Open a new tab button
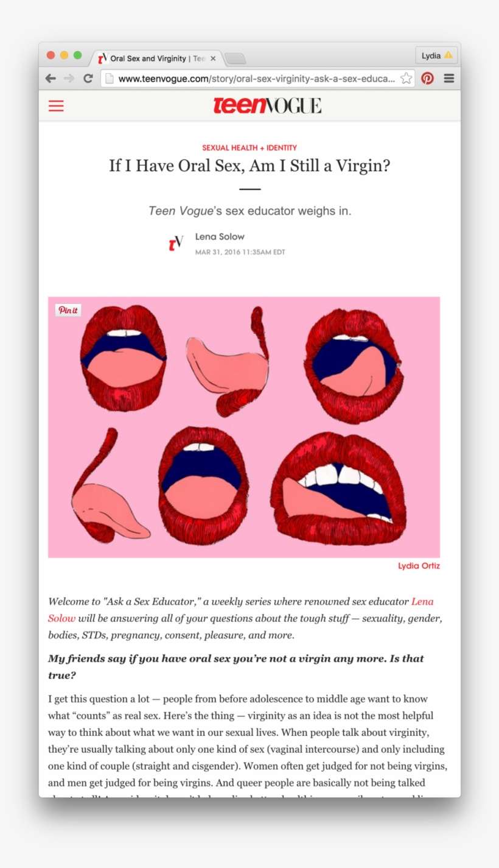Screen dimensions: 499x868 [x=235, y=58]
